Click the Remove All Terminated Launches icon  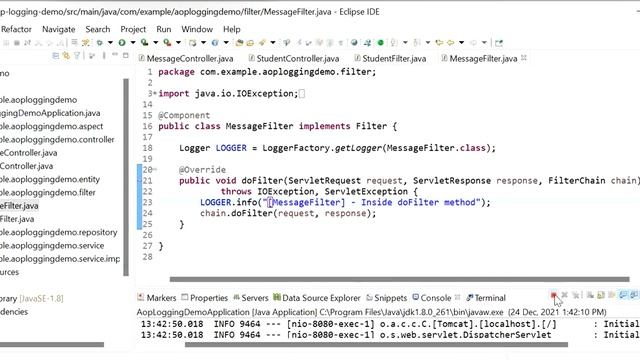pyautogui.click(x=576, y=295)
